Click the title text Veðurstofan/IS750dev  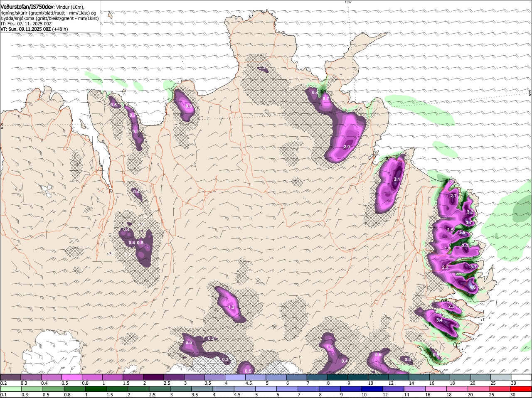[x=27, y=7]
